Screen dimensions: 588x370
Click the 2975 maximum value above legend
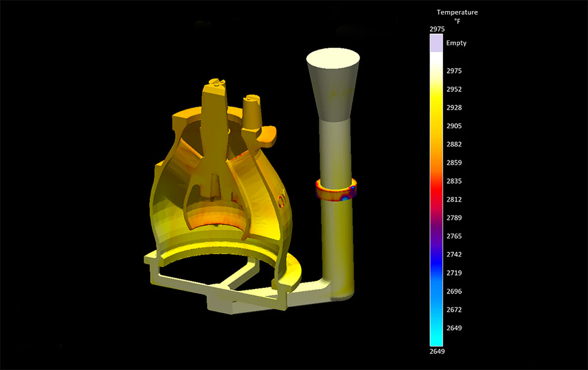coord(437,29)
